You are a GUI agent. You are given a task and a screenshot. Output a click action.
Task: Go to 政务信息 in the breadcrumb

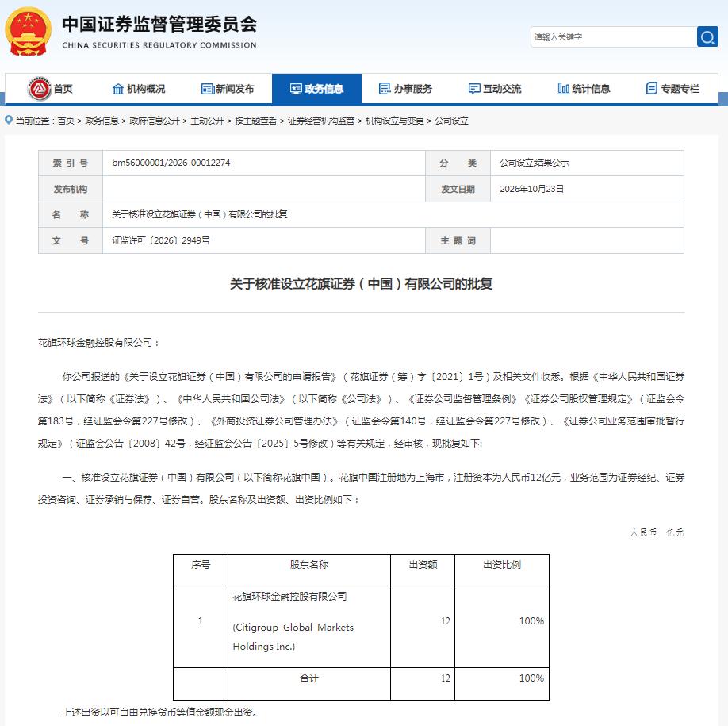102,121
